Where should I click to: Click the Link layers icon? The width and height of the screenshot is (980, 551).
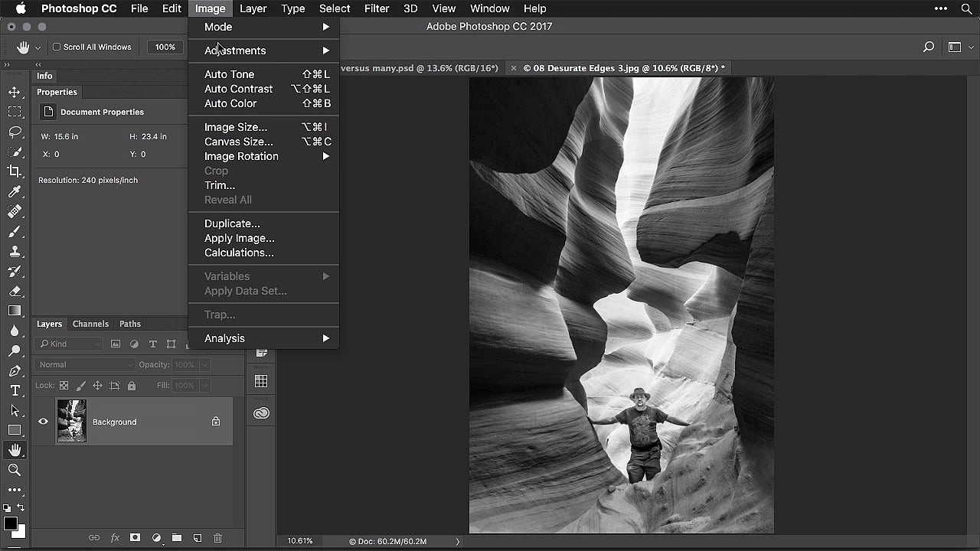(x=94, y=538)
